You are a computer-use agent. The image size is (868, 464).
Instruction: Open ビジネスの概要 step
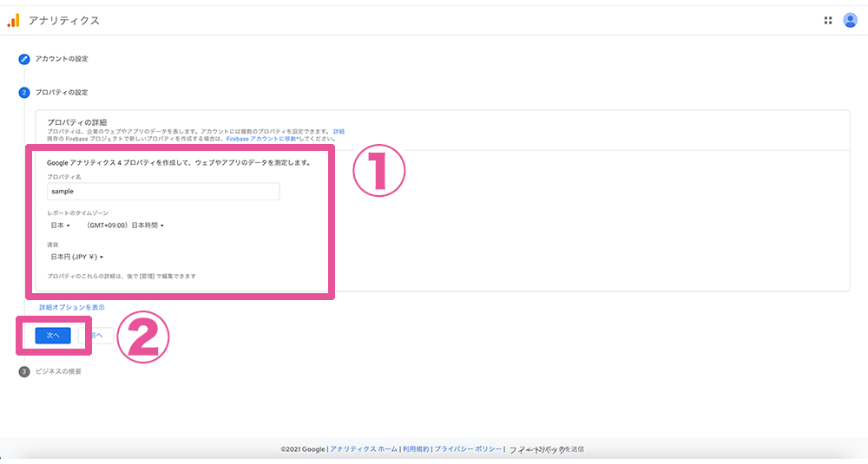[x=58, y=372]
